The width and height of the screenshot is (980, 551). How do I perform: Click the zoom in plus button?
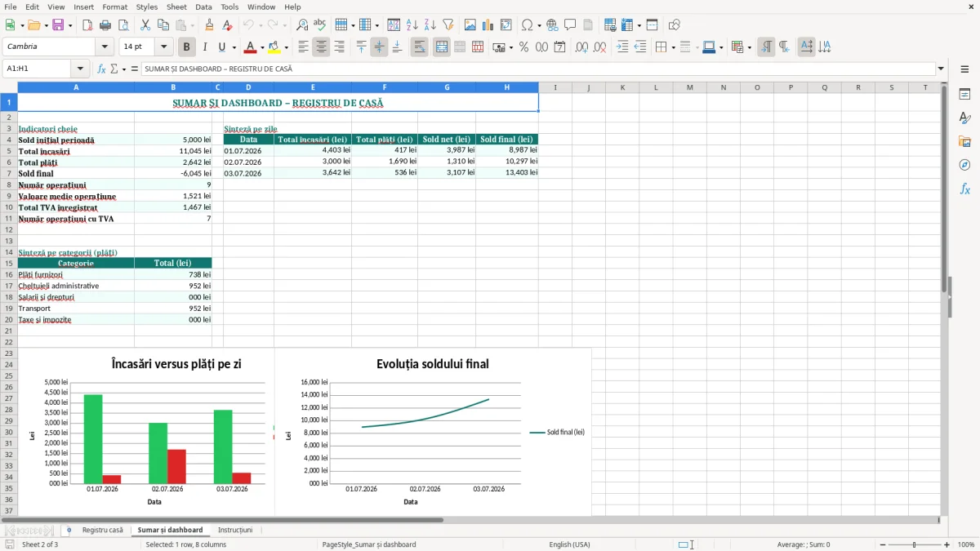coord(947,544)
